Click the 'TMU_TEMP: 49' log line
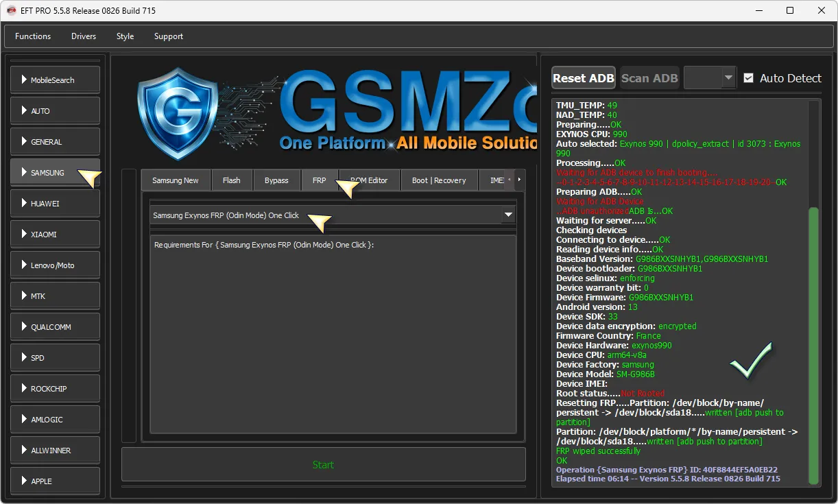838x504 pixels. [x=586, y=106]
